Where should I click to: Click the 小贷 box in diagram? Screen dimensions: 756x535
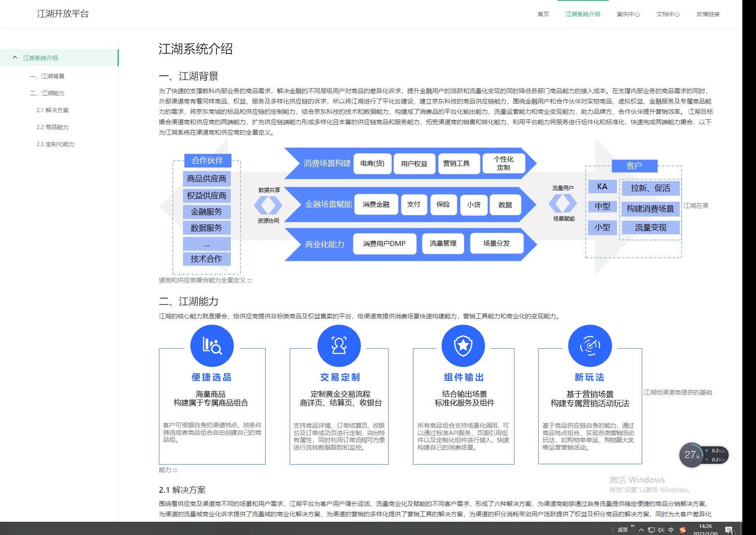(x=474, y=205)
